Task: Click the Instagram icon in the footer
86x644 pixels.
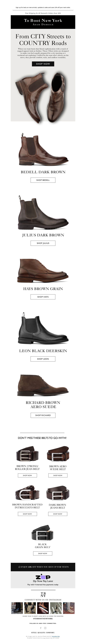Action: (45, 628)
